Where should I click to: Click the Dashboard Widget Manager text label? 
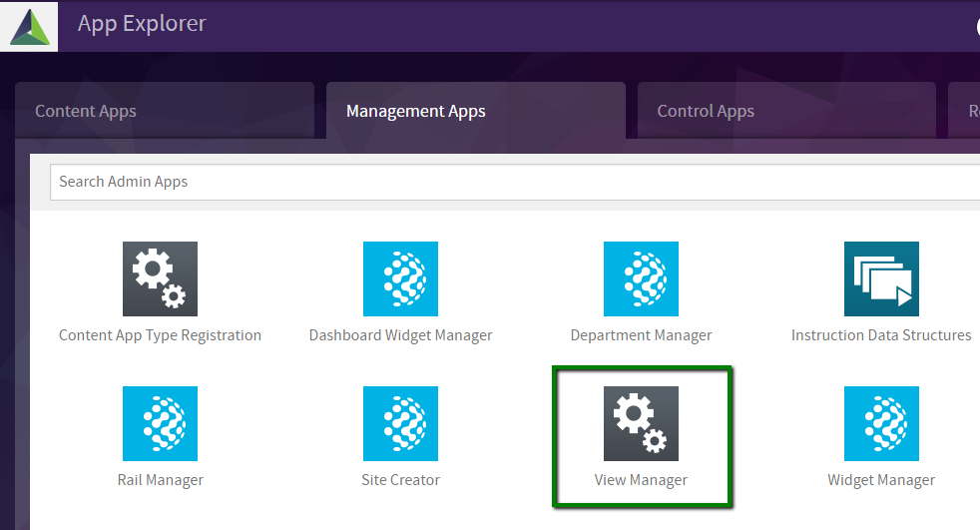point(400,335)
